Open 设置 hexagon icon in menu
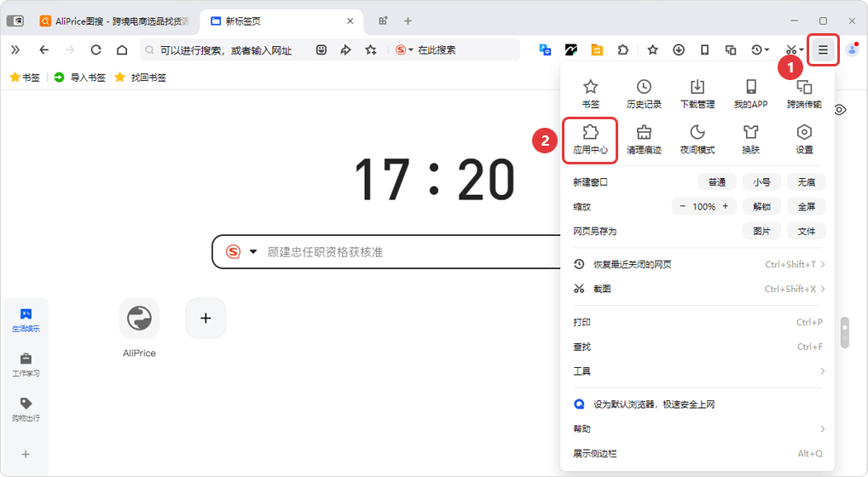868x477 pixels. (804, 140)
